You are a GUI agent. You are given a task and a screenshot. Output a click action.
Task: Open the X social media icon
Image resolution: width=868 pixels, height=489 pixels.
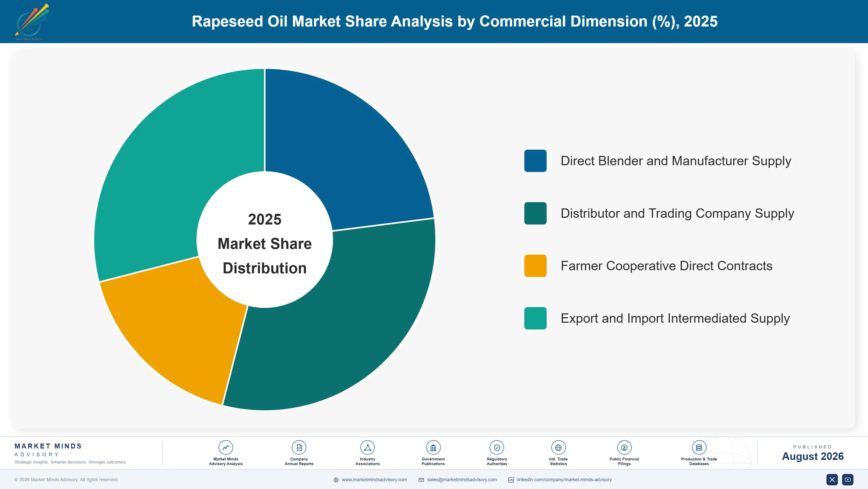832,480
